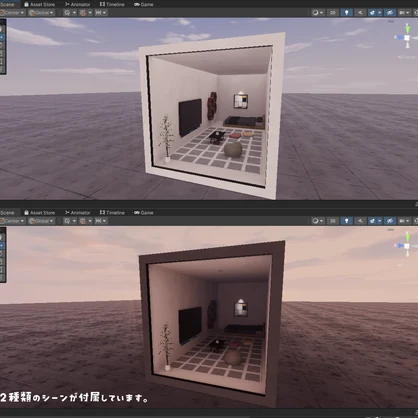
Task: Open the Center pivot dropdown in the upper editor
Action: point(12,13)
